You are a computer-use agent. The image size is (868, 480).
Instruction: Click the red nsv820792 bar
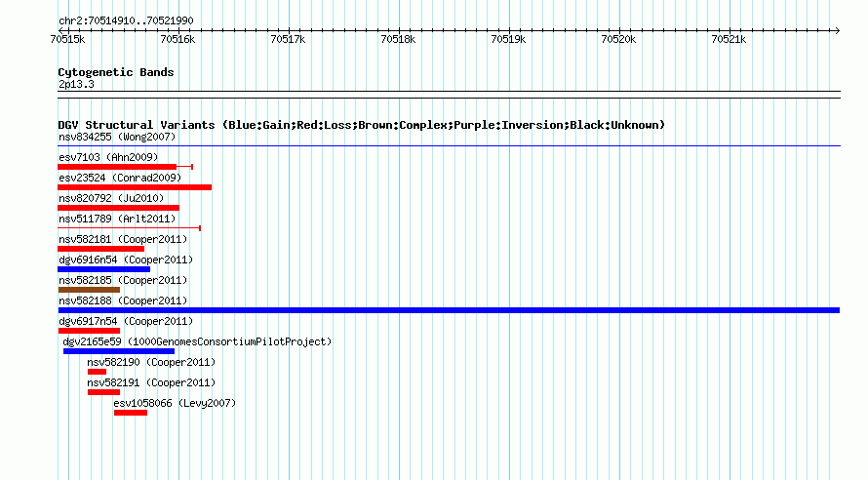pos(118,208)
